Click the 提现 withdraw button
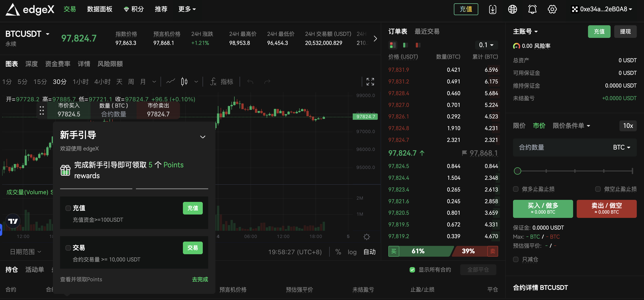 [625, 32]
